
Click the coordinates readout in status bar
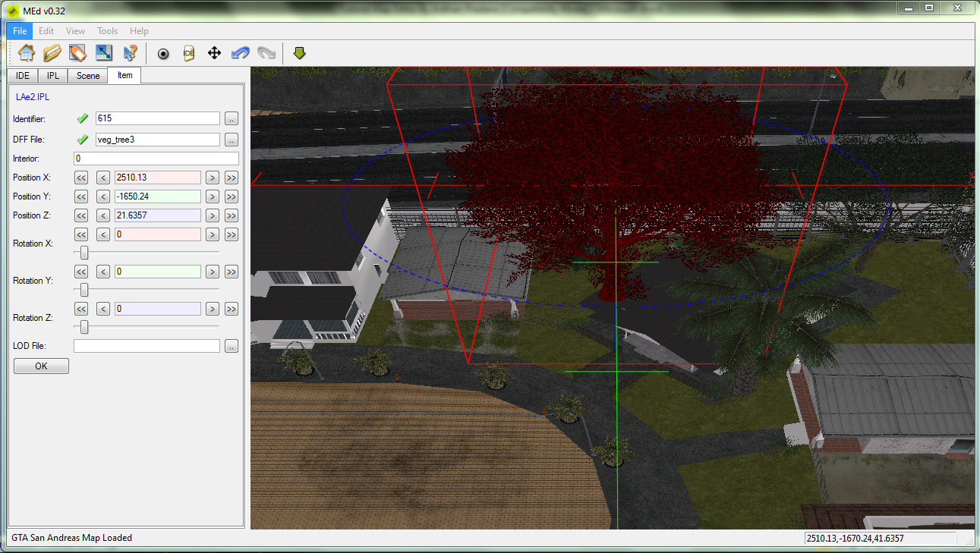pos(854,538)
